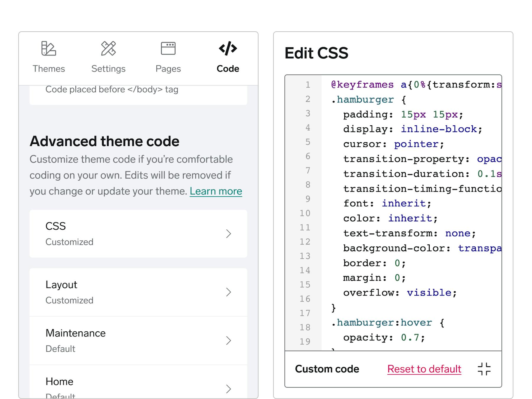This screenshot has width=532, height=399.
Task: Open the Learn more link
Action: pyautogui.click(x=216, y=191)
